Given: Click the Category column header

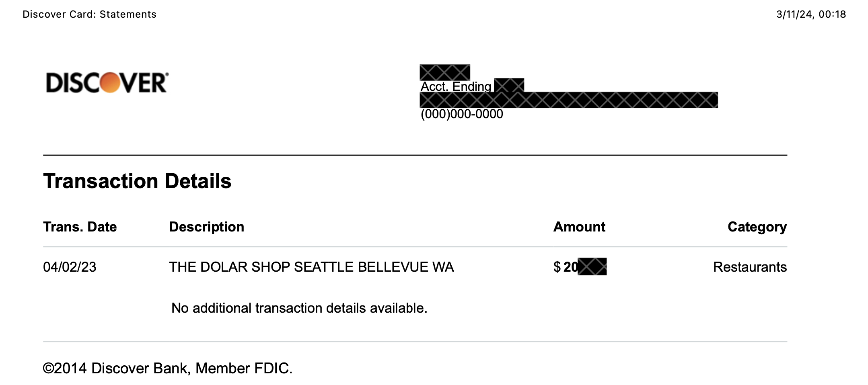Looking at the screenshot, I should [x=757, y=227].
